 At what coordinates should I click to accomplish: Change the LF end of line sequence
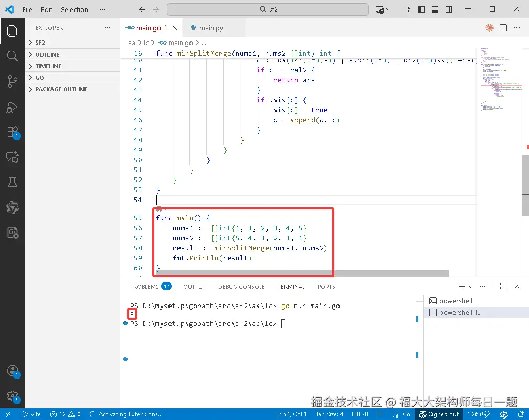379,414
